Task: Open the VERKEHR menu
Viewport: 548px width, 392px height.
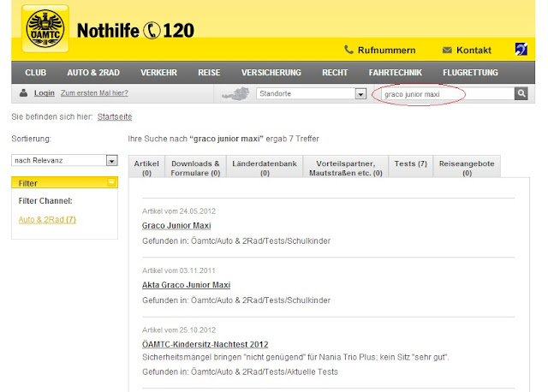Action: 158,73
